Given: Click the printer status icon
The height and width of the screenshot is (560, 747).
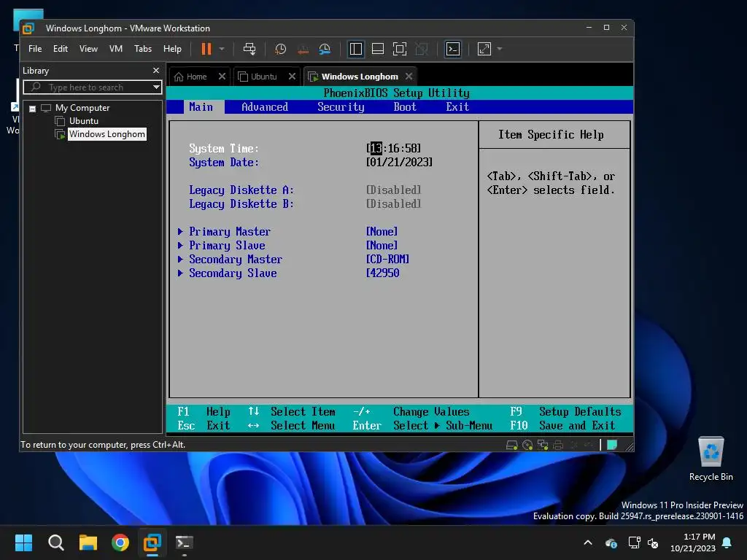Looking at the screenshot, I should point(558,446).
